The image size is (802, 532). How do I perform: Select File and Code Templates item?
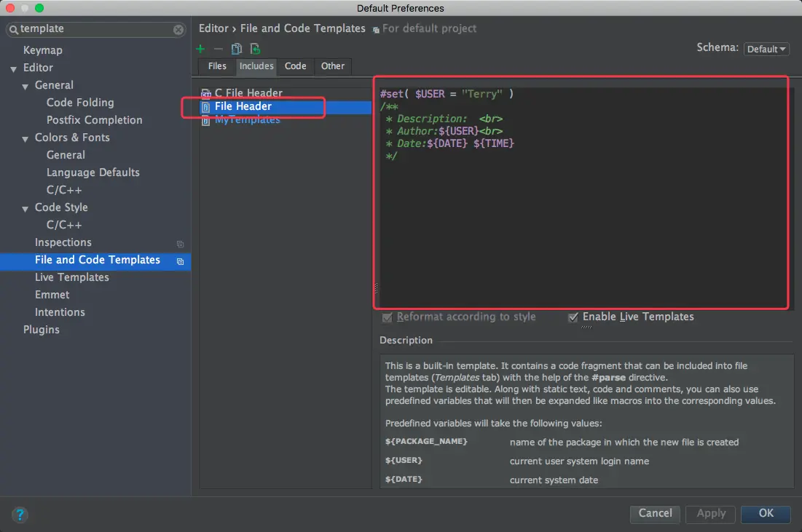(95, 261)
